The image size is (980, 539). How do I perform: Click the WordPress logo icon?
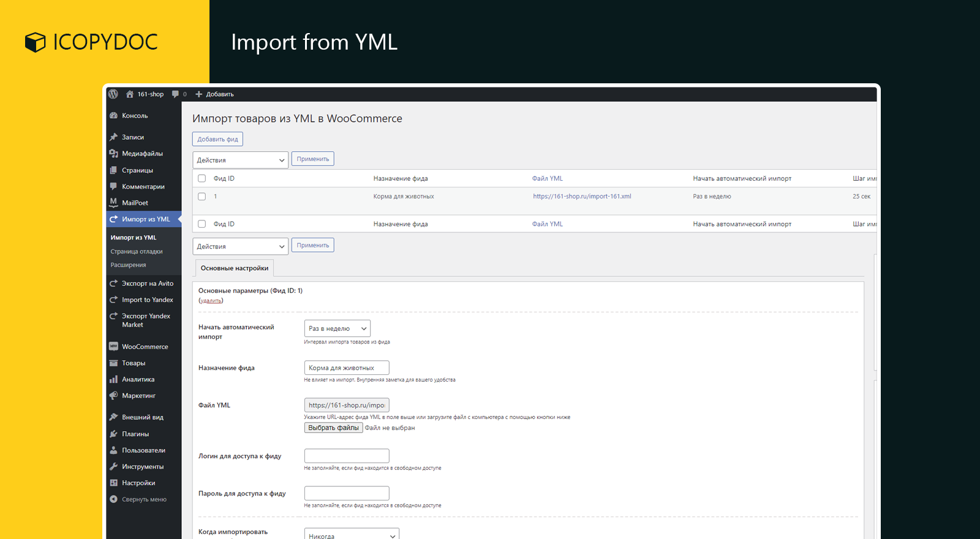coord(113,94)
